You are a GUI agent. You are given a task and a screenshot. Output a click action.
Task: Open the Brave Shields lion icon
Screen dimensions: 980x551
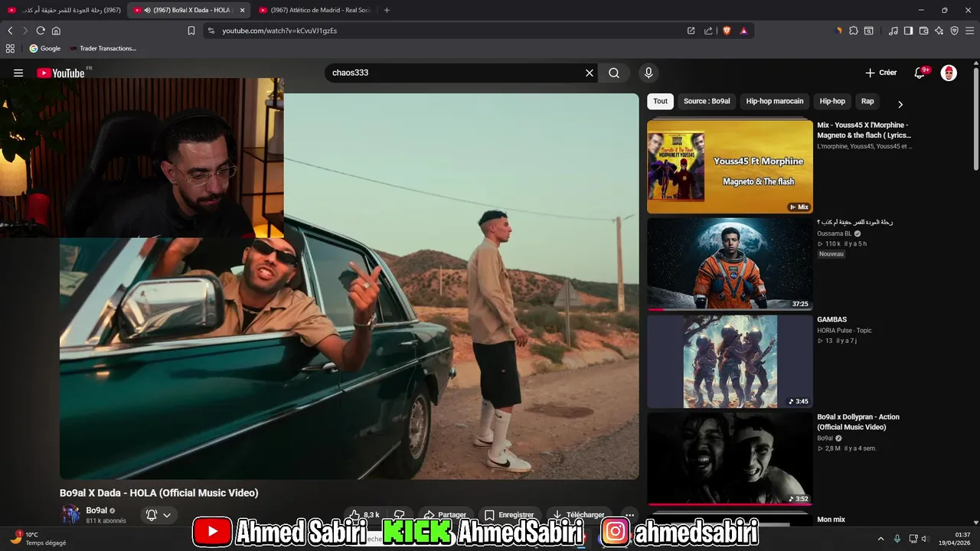coord(727,31)
